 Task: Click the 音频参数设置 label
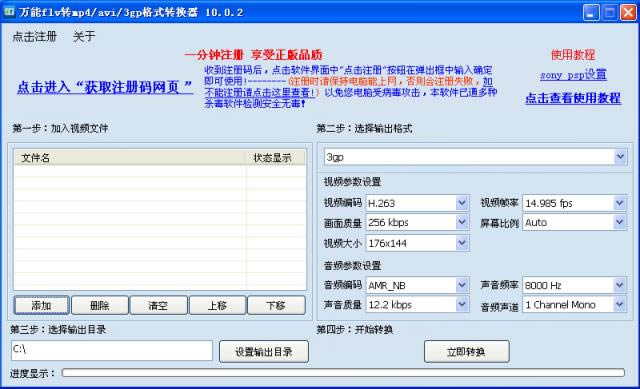pos(352,266)
